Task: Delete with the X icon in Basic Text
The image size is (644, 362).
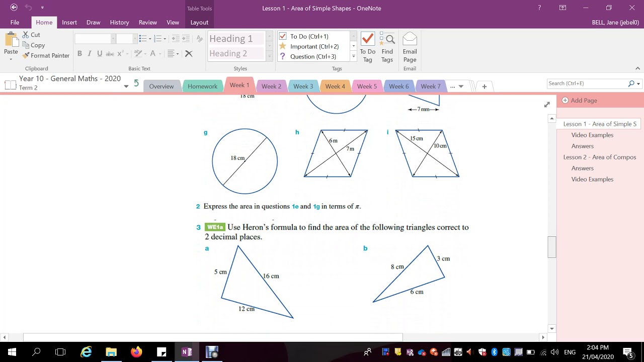Action: pyautogui.click(x=189, y=54)
